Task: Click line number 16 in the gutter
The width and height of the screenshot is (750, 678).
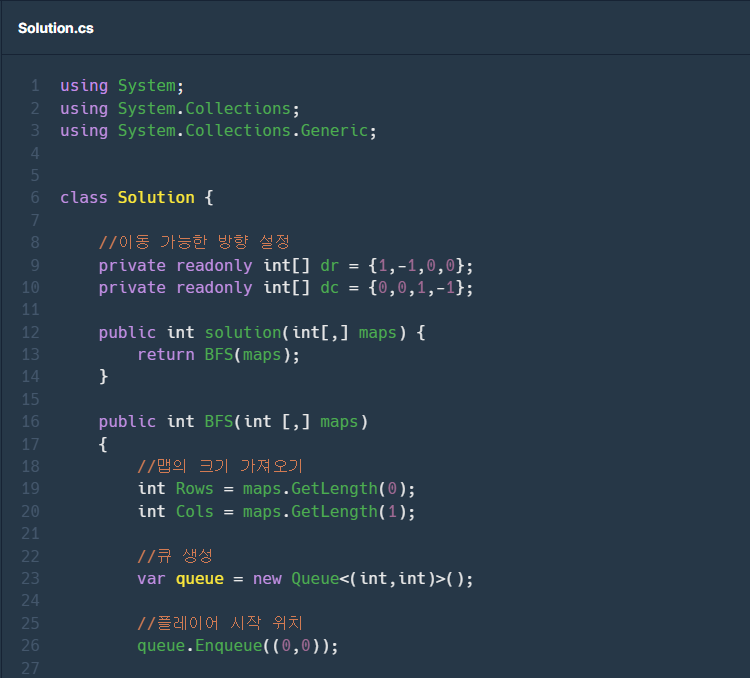Action: click(31, 422)
